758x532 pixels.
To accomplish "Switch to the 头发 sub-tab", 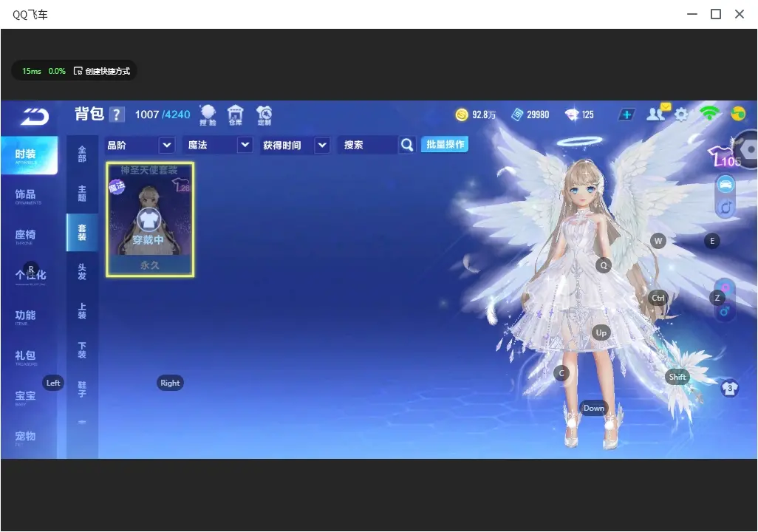I will coord(82,272).
